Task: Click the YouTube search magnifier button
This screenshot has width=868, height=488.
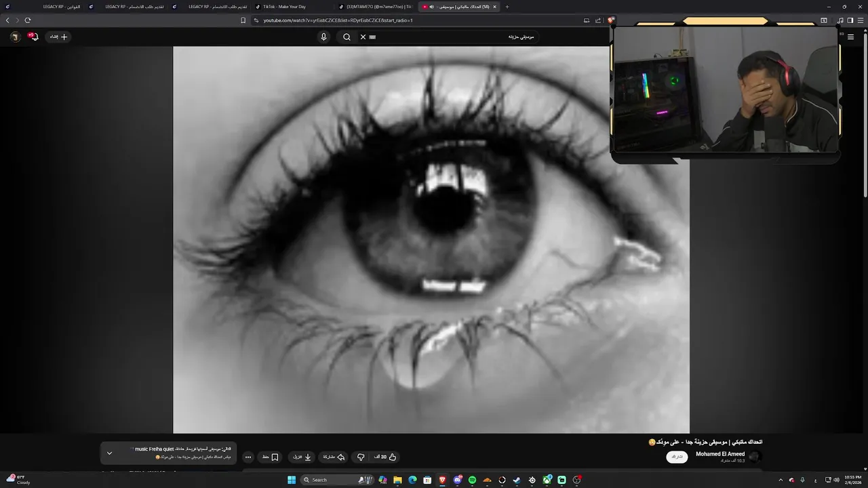Action: pos(347,37)
